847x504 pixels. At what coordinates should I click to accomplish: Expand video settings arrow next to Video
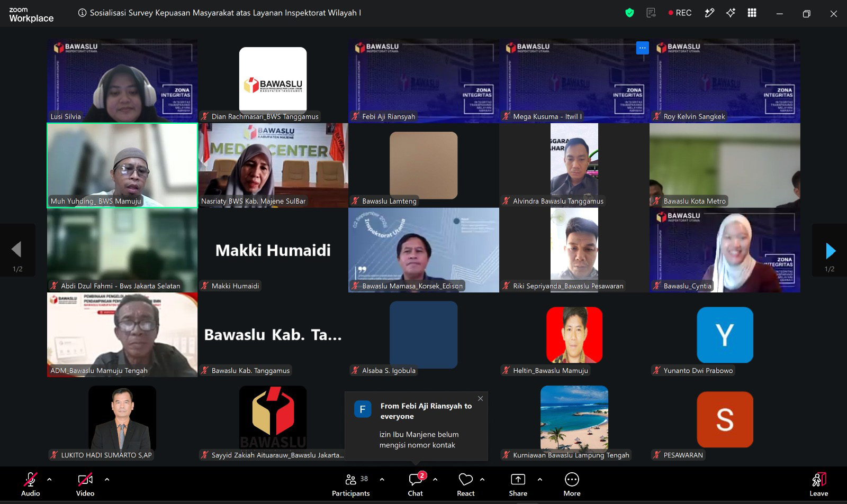click(x=107, y=480)
